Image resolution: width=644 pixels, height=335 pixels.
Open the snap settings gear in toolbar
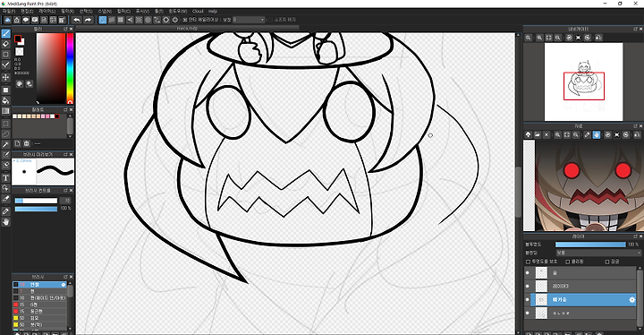175,20
